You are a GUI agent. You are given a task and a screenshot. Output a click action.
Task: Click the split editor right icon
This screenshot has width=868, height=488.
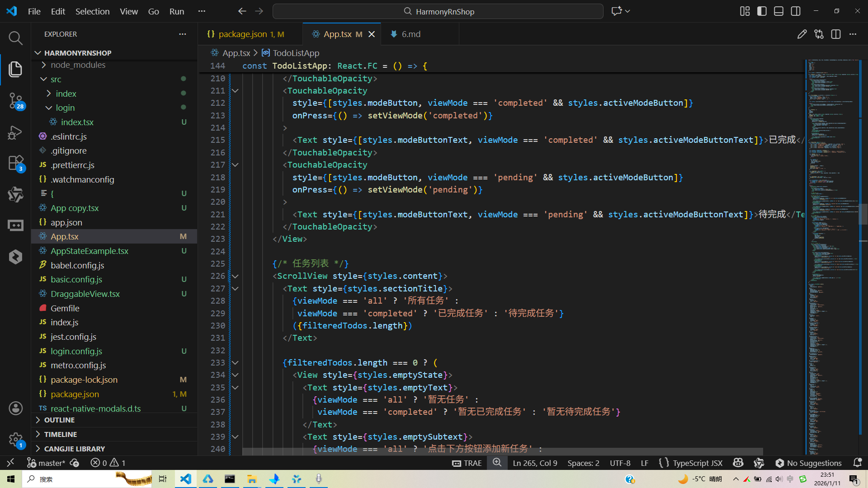(x=835, y=34)
